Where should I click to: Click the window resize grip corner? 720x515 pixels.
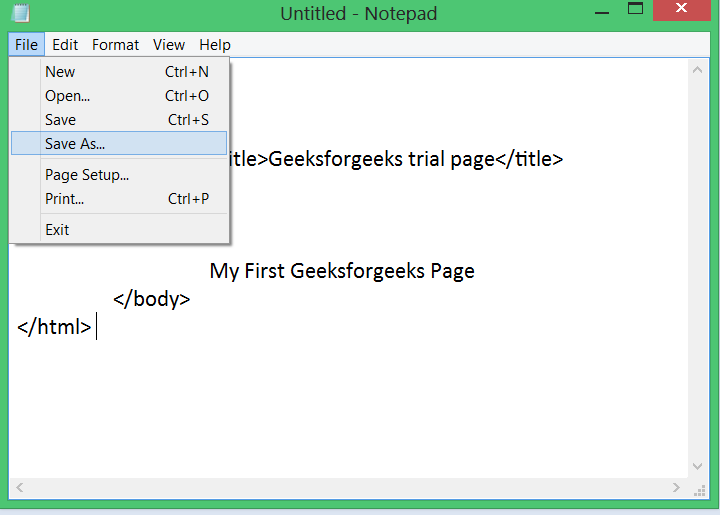click(699, 491)
